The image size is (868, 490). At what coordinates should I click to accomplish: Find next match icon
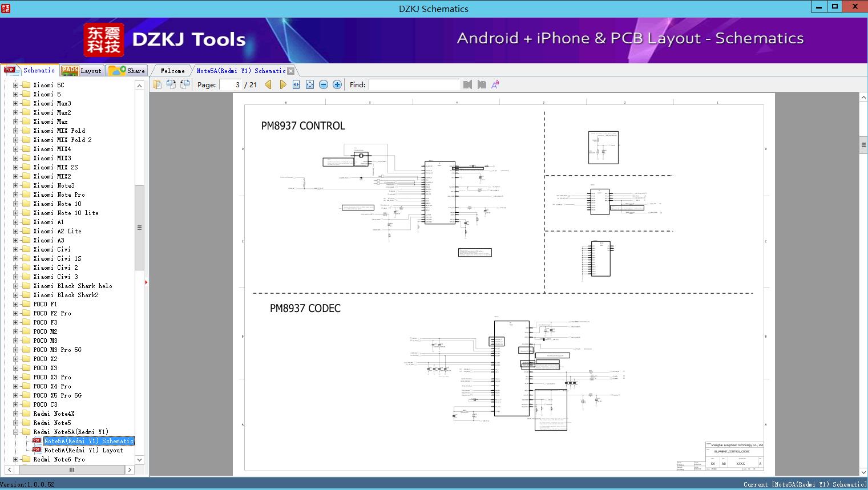[x=482, y=84]
